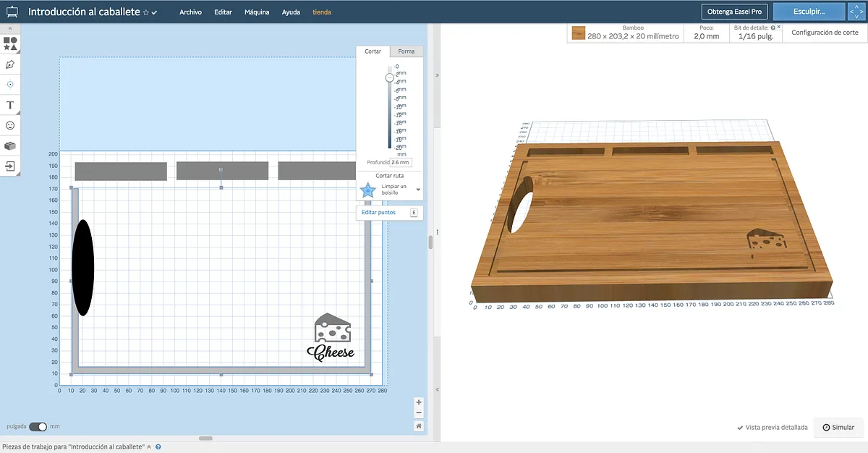Expand the Cortar ruta pocket dropdown
Viewport: 868px width, 453px height.
pyautogui.click(x=418, y=190)
